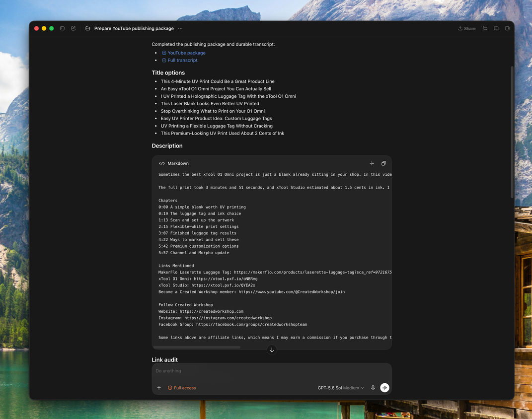Click the xTool Studio link line in the code block

coord(207,285)
